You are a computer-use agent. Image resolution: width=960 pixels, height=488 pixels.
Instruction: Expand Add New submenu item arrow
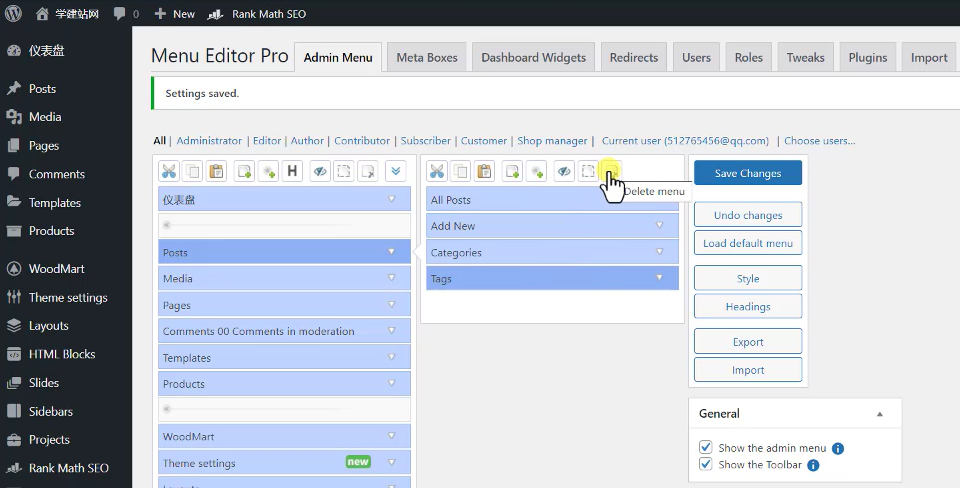pyautogui.click(x=659, y=225)
